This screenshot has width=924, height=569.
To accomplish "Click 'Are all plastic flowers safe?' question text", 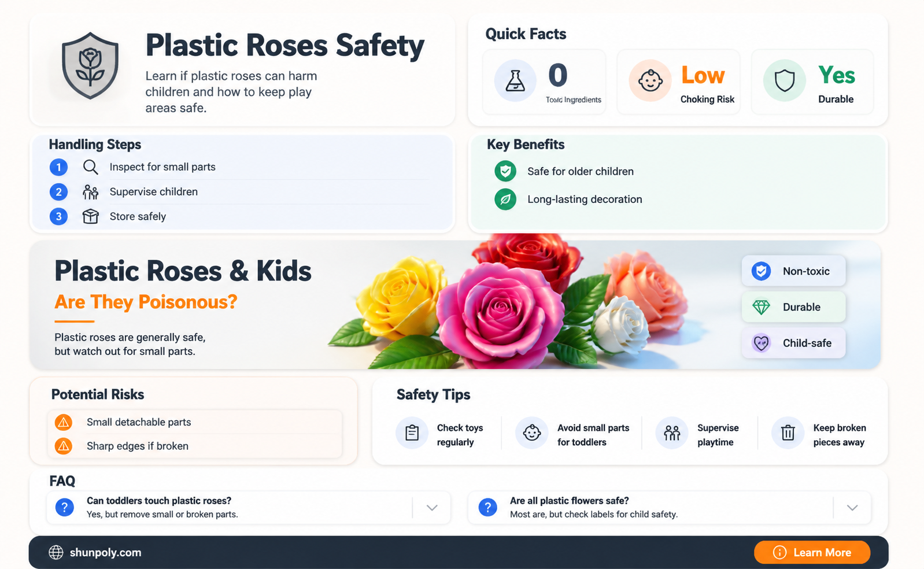I will coord(569,501).
